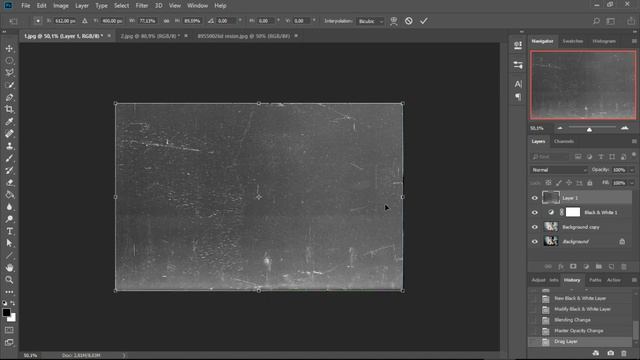The image size is (640, 360).
Task: Select the Blending Change history state
Action: tap(580, 320)
